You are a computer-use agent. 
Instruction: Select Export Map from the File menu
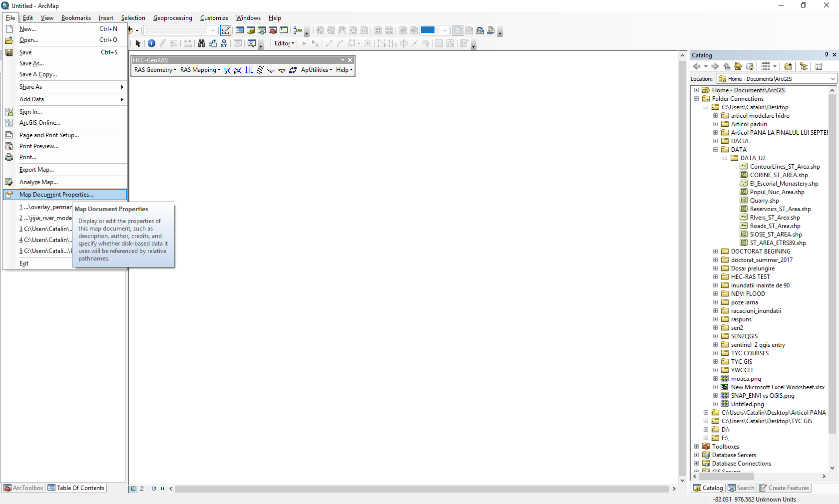click(x=36, y=170)
